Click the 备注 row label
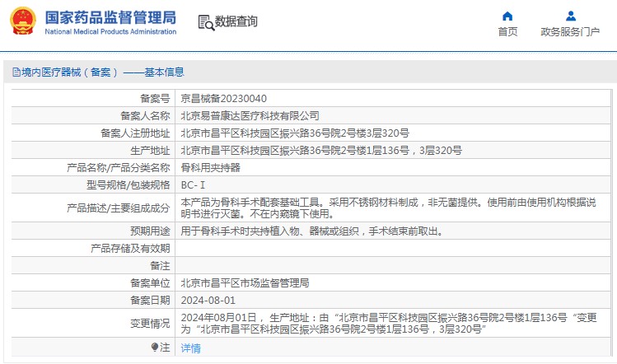 click(x=160, y=266)
